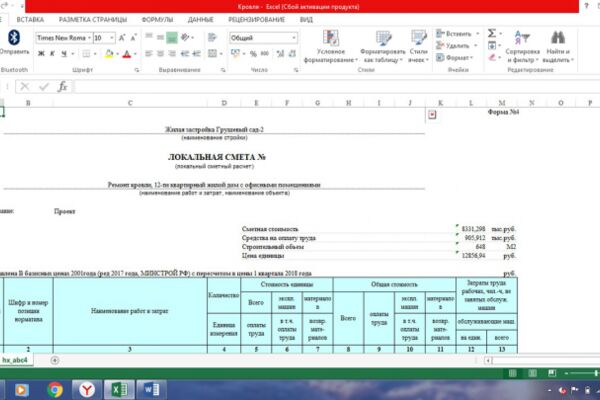Add a new sheet with the plus button
This screenshot has height=400, width=600.
pyautogui.click(x=55, y=360)
